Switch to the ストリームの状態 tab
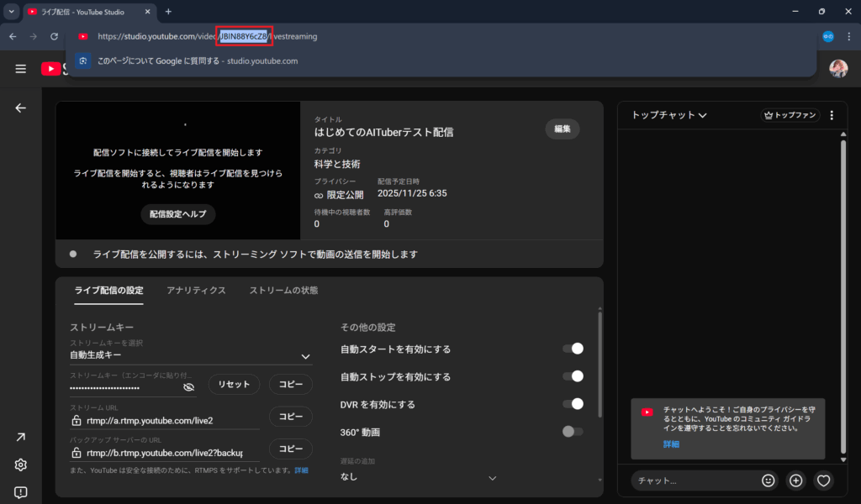861x504 pixels. pyautogui.click(x=283, y=291)
